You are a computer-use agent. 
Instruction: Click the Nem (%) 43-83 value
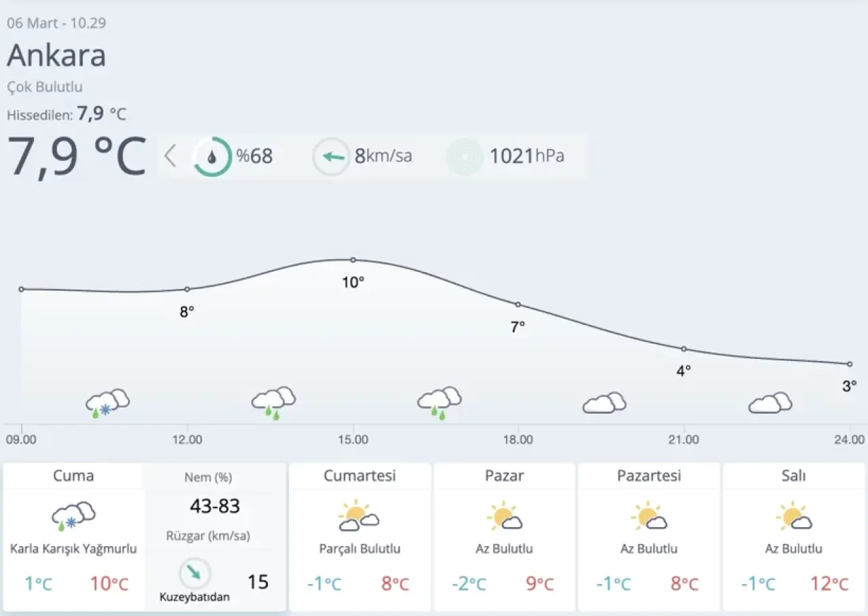click(214, 506)
